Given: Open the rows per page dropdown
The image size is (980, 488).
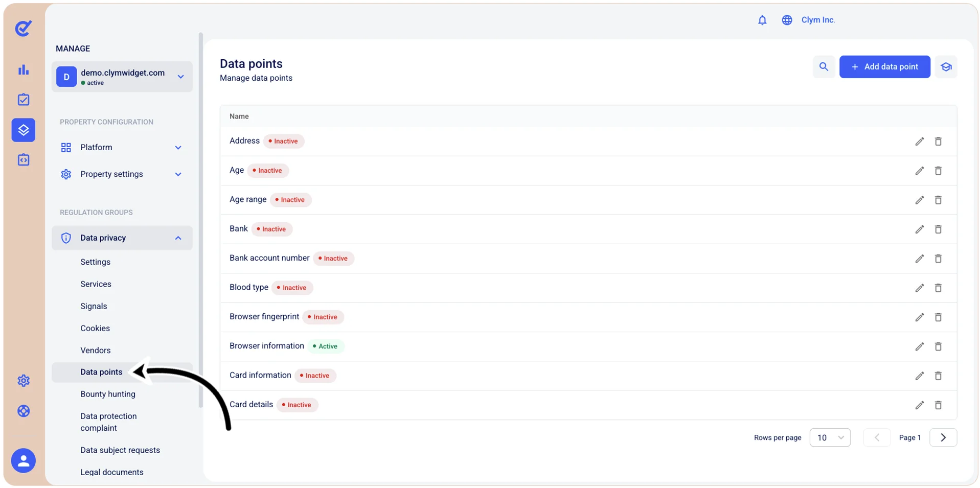Looking at the screenshot, I should click(830, 437).
